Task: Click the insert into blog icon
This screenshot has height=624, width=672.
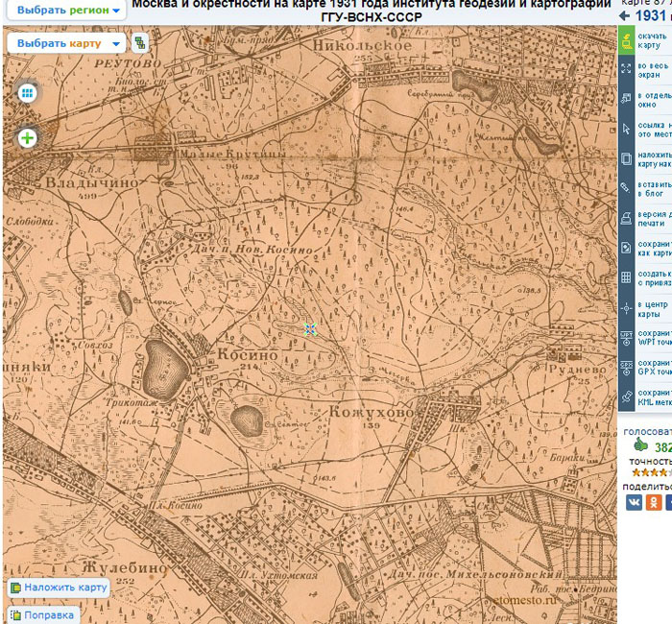Action: point(626,188)
